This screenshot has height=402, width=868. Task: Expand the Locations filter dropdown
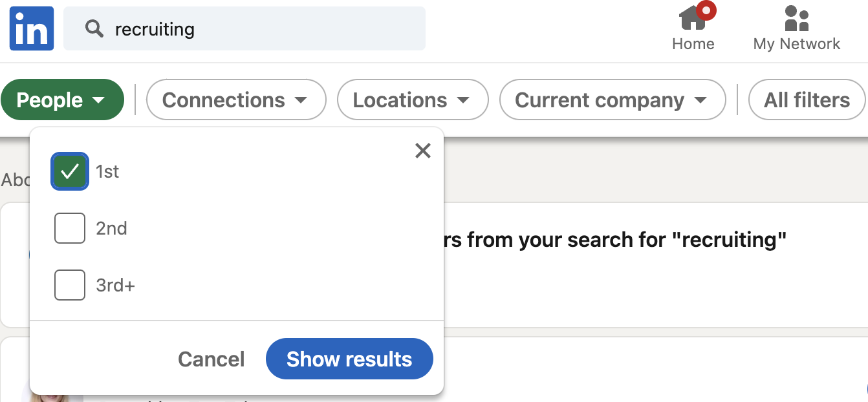click(x=411, y=100)
